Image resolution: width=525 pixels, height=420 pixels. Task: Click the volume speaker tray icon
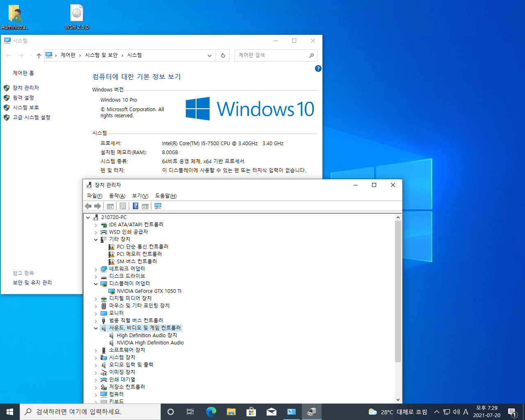pyautogui.click(x=456, y=412)
